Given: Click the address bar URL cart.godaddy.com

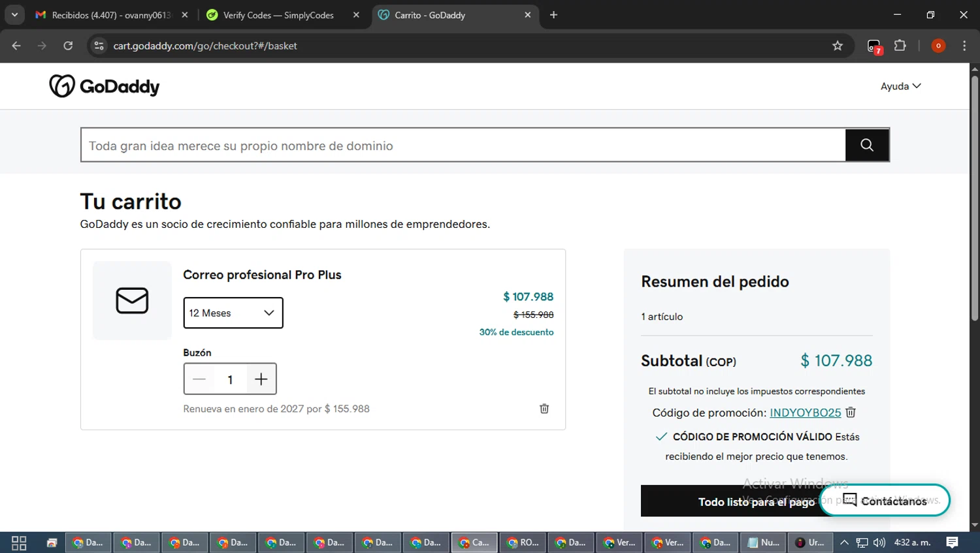Looking at the screenshot, I should (205, 46).
